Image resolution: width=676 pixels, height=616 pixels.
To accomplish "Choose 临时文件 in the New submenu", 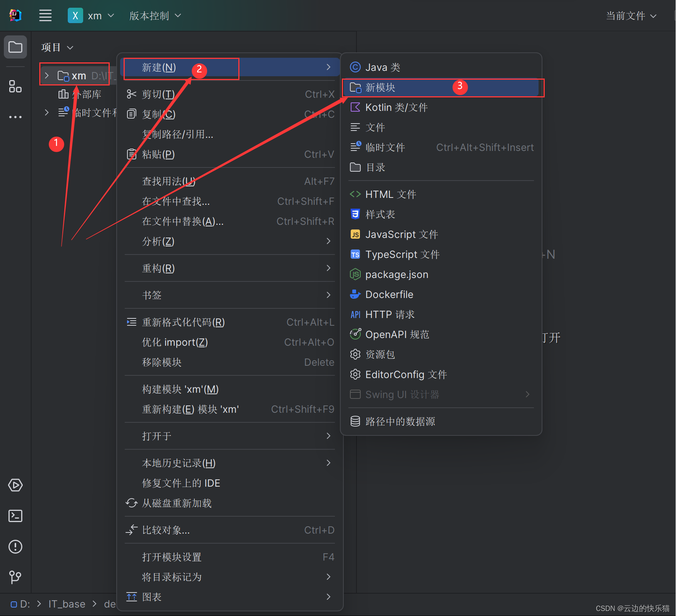I will tap(441, 147).
